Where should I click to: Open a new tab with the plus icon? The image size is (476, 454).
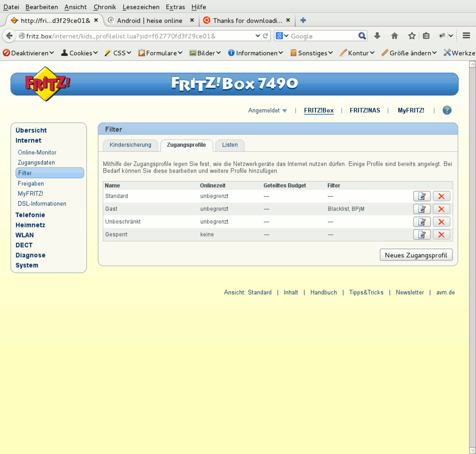click(303, 20)
